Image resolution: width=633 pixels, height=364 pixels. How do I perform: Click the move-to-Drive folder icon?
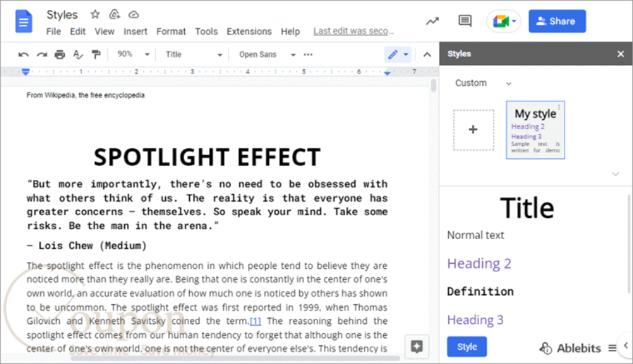click(114, 15)
